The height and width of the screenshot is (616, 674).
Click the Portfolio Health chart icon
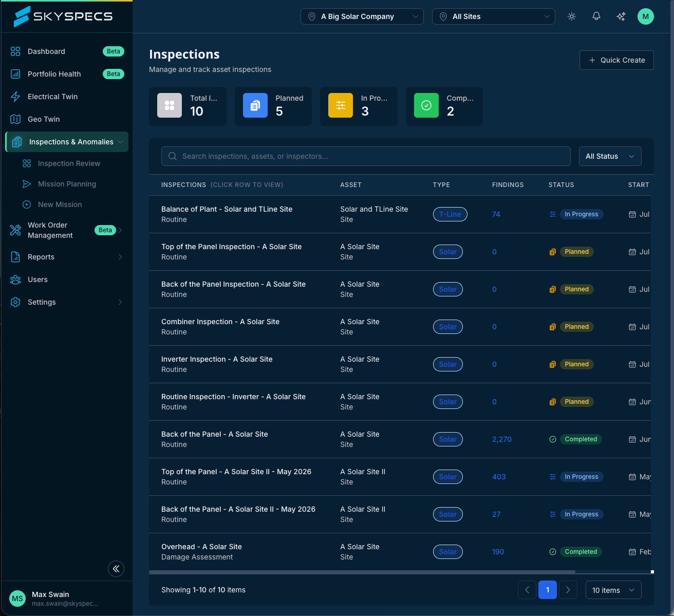[x=15, y=74]
